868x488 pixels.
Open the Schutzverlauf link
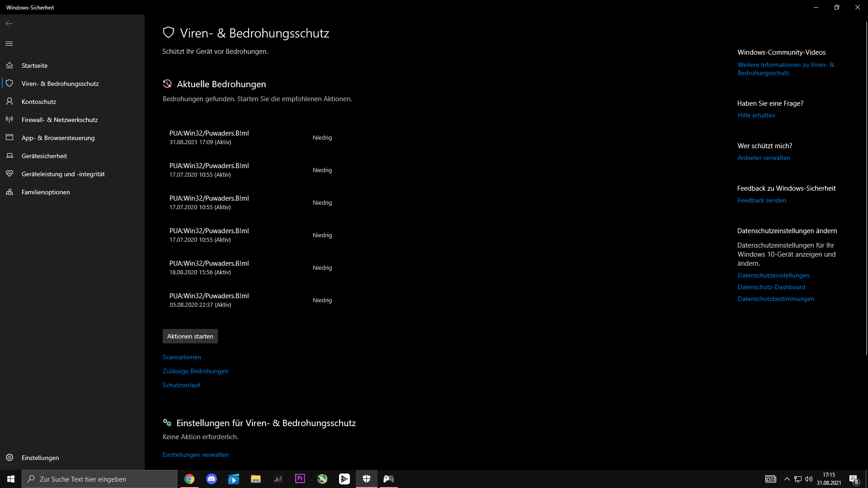click(x=181, y=385)
